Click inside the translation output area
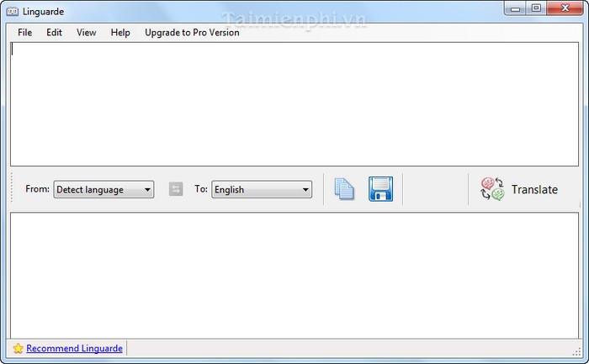589x364 pixels. click(x=294, y=276)
